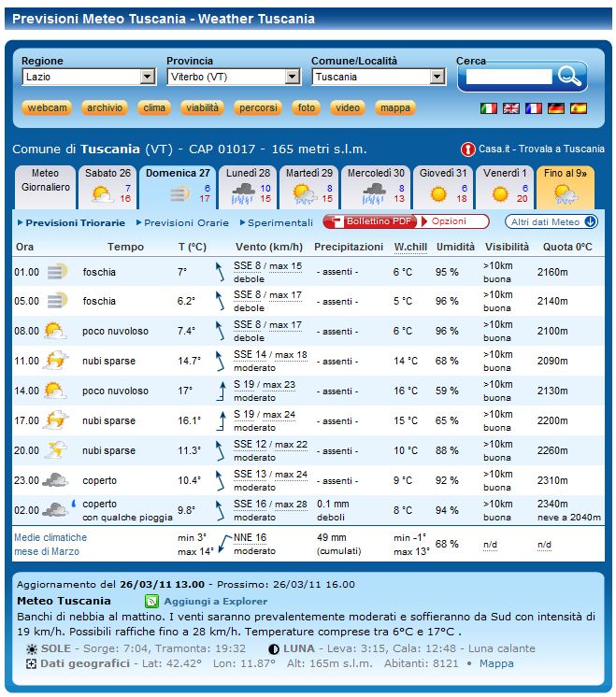Open the Provincia dropdown showing Viterbo (VT)
Image resolution: width=616 pixels, height=697 pixels.
pyautogui.click(x=234, y=77)
